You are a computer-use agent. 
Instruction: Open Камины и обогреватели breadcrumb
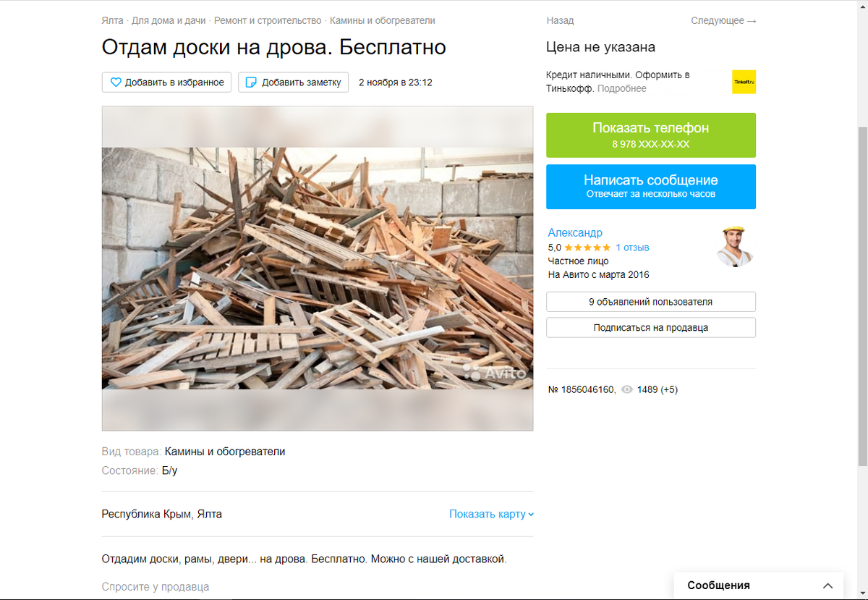383,21
